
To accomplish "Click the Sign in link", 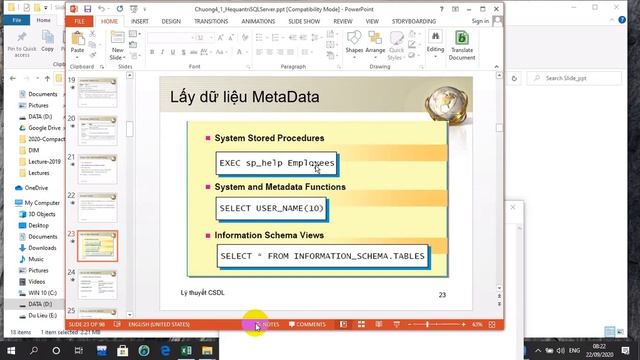I will pyautogui.click(x=480, y=21).
